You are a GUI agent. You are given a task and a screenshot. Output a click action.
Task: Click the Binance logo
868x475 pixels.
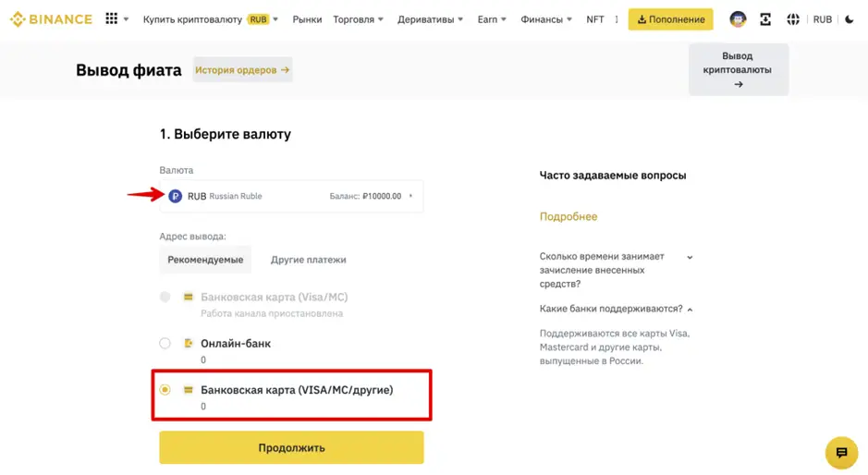[x=51, y=18]
